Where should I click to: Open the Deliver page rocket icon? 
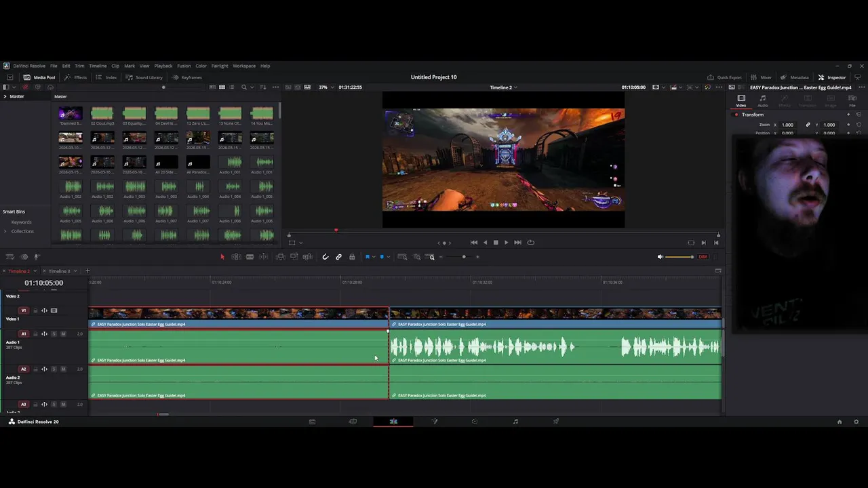point(556,422)
